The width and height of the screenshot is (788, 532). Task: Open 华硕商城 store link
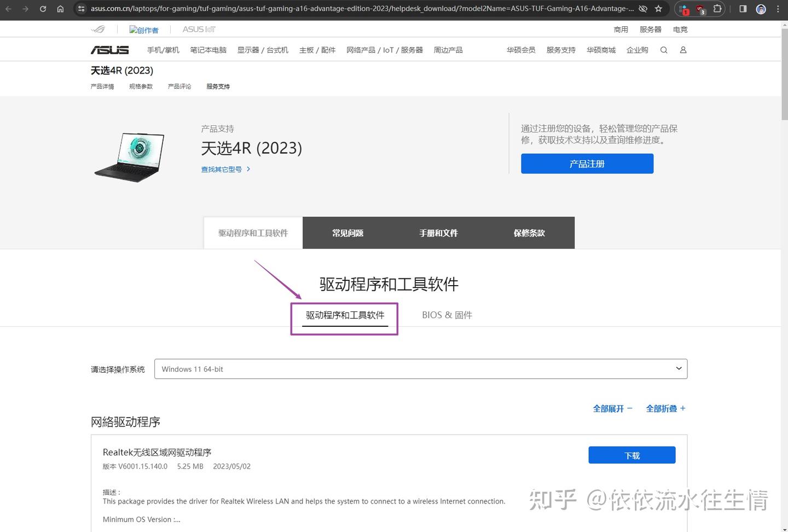(601, 50)
